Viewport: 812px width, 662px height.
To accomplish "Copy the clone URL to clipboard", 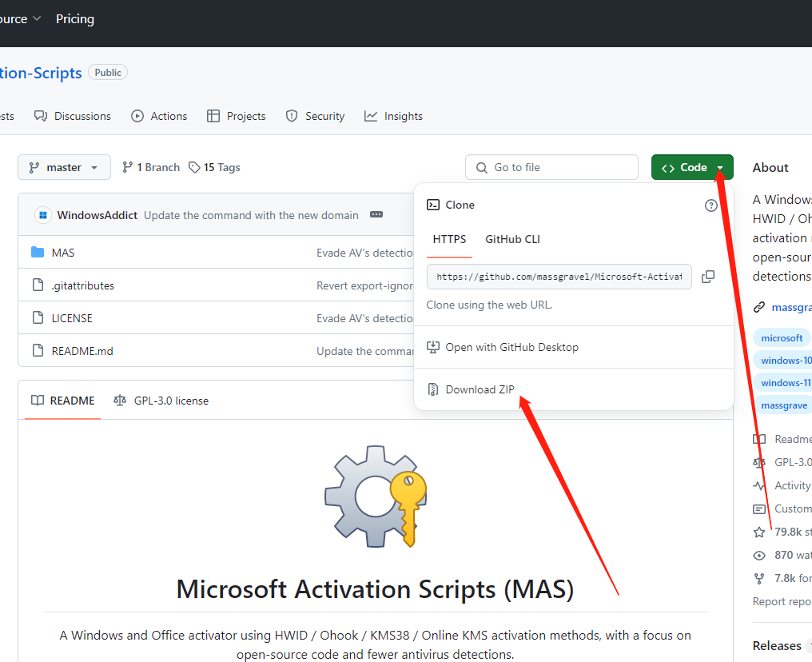I will (708, 277).
